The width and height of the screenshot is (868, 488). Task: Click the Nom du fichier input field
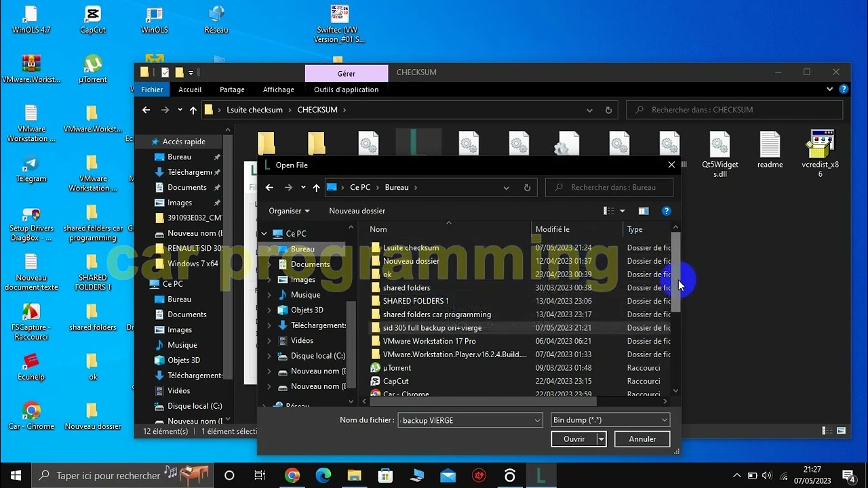click(x=466, y=420)
